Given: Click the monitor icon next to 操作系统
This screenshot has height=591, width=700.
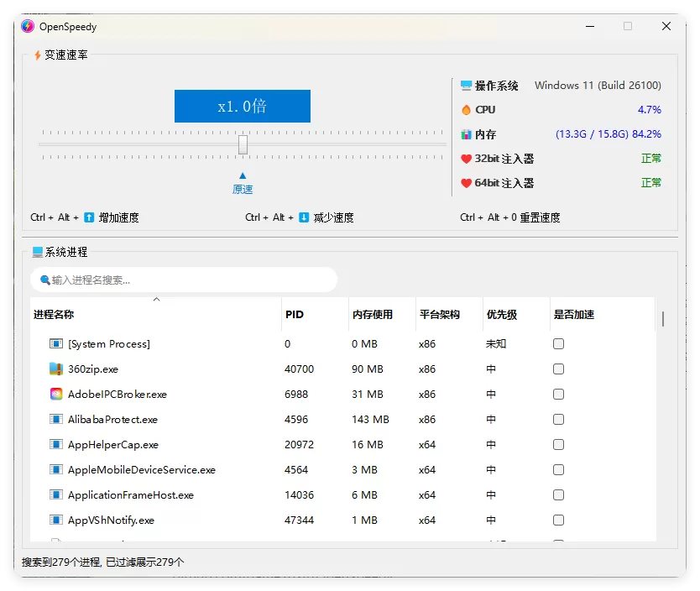Looking at the screenshot, I should [x=468, y=85].
